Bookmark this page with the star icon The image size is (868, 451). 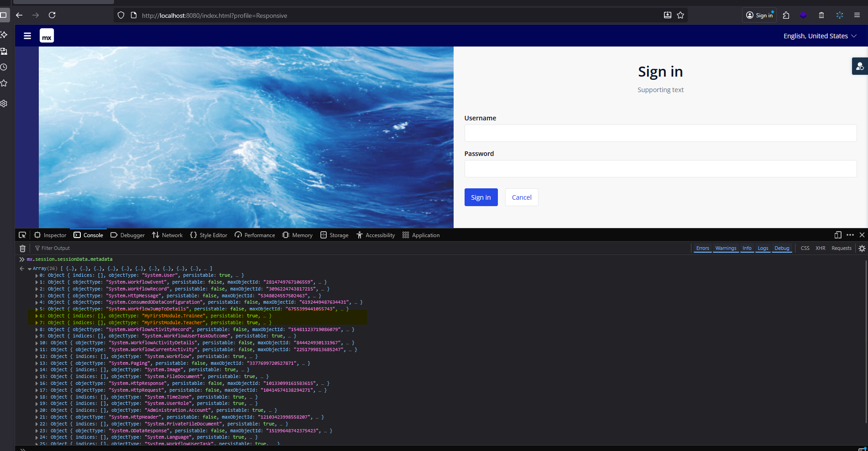(x=680, y=15)
